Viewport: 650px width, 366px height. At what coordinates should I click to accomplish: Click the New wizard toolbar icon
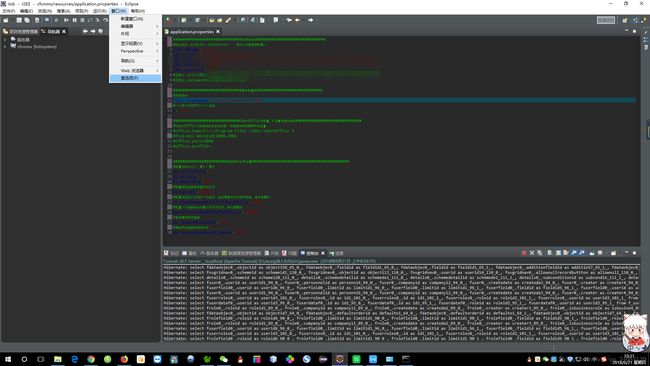(x=6, y=20)
